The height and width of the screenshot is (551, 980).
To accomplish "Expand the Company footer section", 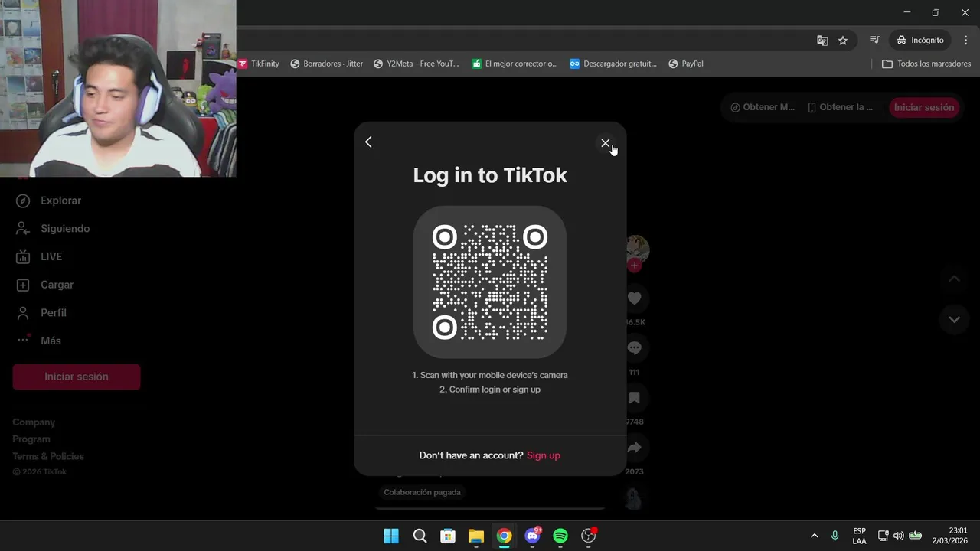I will point(34,422).
